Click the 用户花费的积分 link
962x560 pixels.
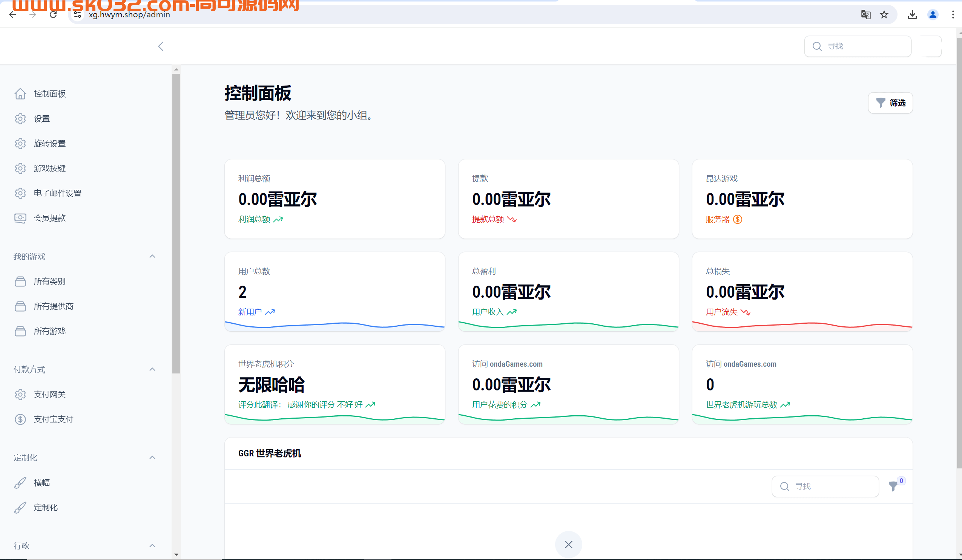506,405
